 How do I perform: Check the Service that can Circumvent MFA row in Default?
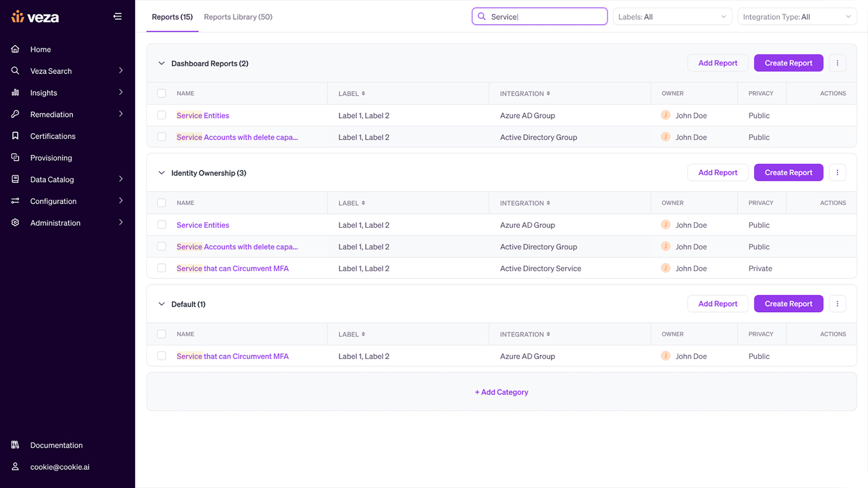(x=162, y=356)
